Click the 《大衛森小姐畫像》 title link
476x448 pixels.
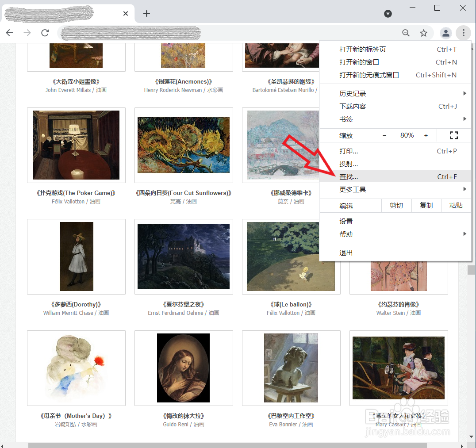[76, 81]
